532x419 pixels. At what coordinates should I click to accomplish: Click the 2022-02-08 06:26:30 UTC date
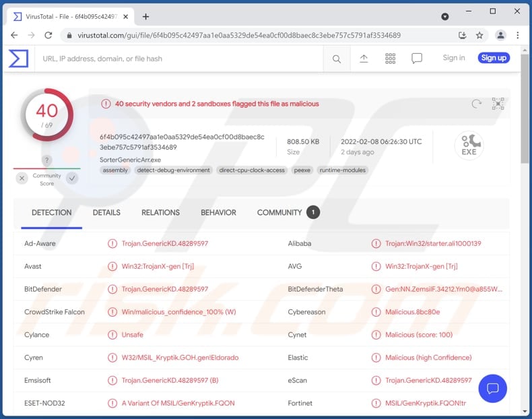click(381, 141)
